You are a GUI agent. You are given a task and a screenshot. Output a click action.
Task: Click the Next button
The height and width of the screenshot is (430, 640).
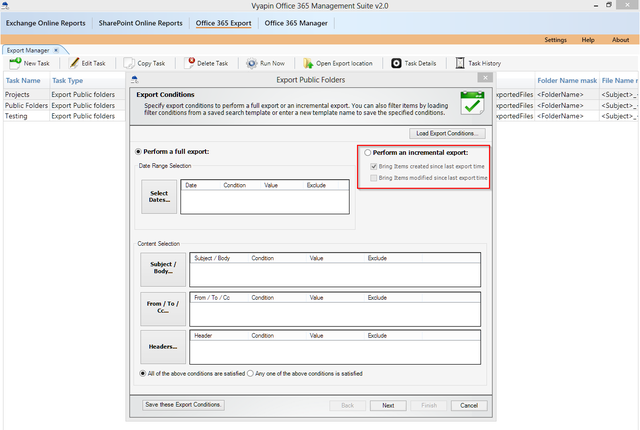coord(388,406)
